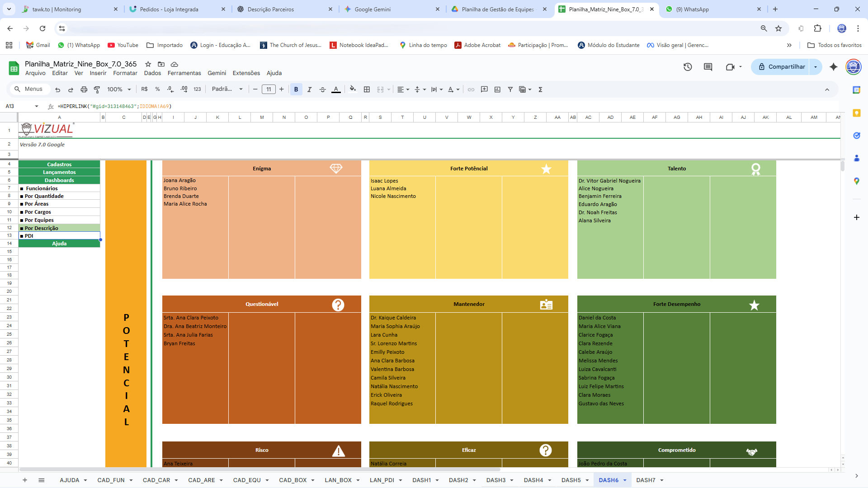Open version history via the clock icon
Image resolution: width=868 pixels, height=488 pixels.
point(687,66)
